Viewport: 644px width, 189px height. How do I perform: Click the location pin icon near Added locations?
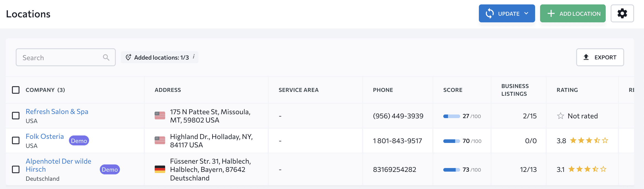tap(128, 57)
